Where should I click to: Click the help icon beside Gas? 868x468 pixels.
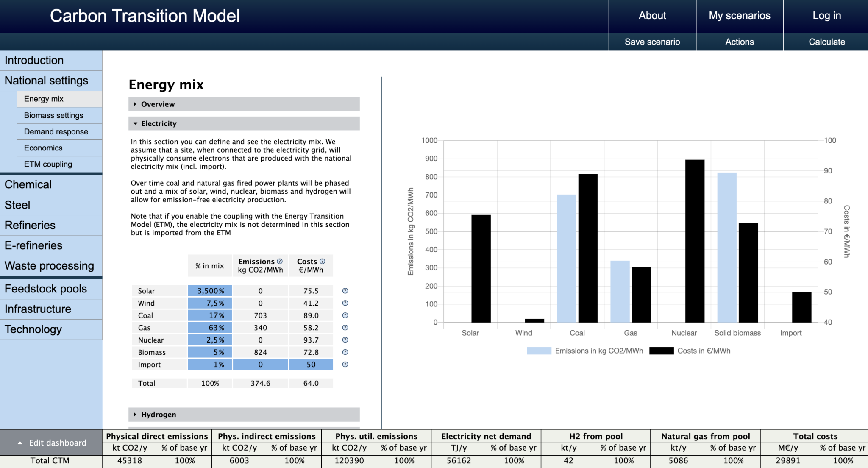coord(345,328)
